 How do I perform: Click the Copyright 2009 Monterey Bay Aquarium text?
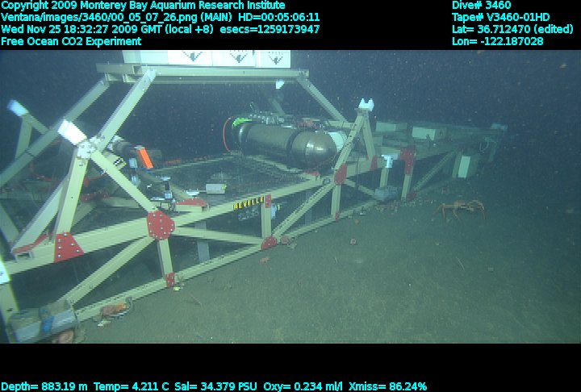click(x=143, y=6)
